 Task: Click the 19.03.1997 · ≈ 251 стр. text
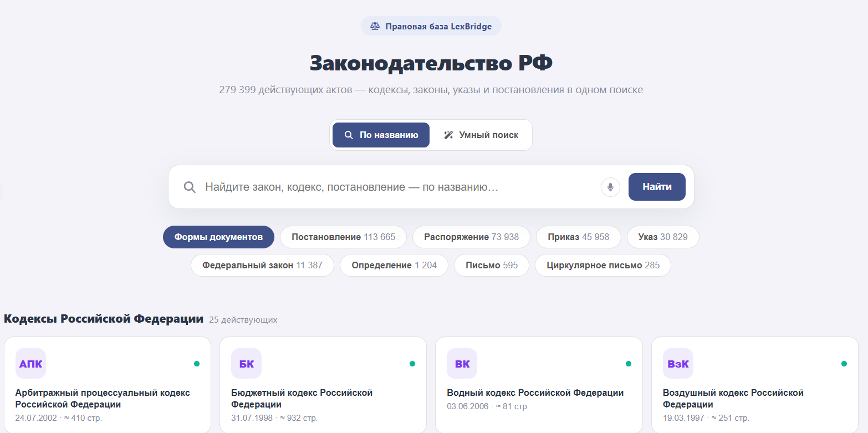[x=706, y=417]
